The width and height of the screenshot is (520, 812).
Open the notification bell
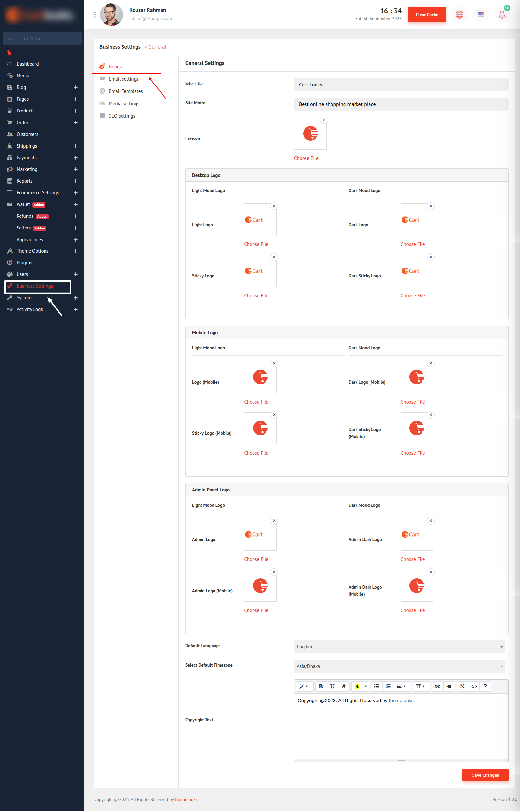point(502,15)
